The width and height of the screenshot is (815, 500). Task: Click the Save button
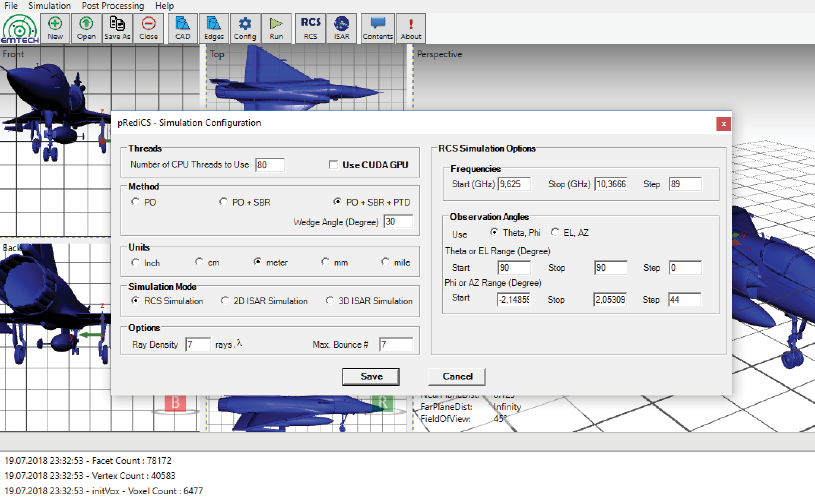370,376
